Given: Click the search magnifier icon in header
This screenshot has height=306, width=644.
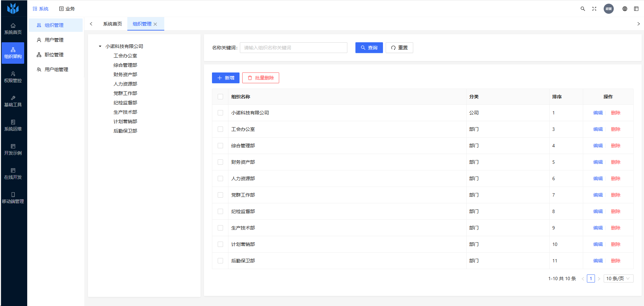Looking at the screenshot, I should [583, 9].
